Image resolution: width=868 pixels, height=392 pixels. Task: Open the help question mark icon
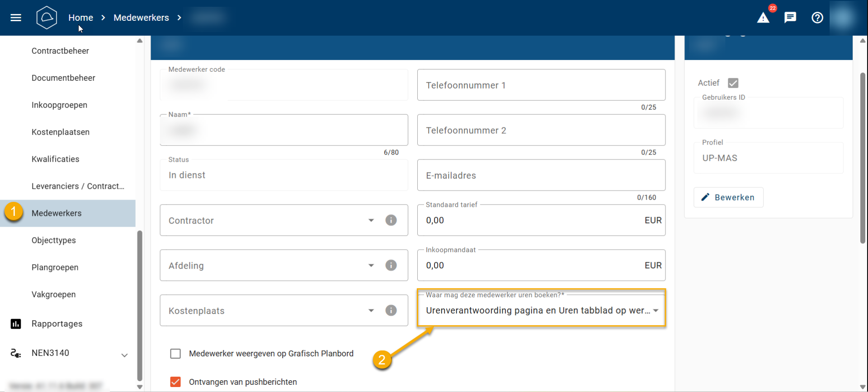pos(817,18)
